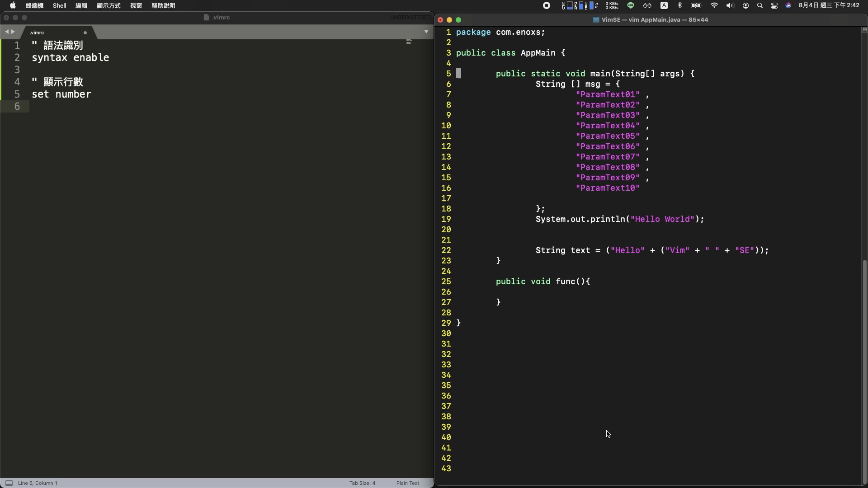Open the Wi-Fi status icon
Image resolution: width=868 pixels, height=488 pixels.
(714, 5)
